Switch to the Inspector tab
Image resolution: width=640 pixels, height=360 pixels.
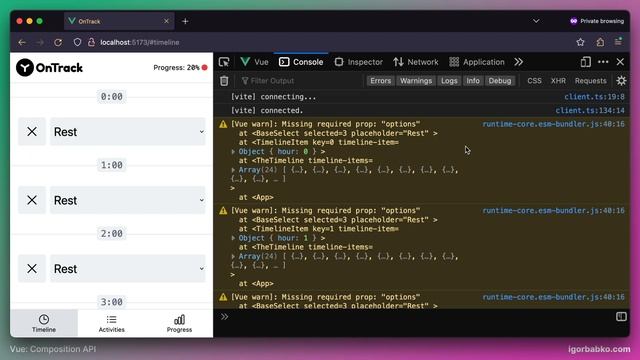[x=358, y=62]
